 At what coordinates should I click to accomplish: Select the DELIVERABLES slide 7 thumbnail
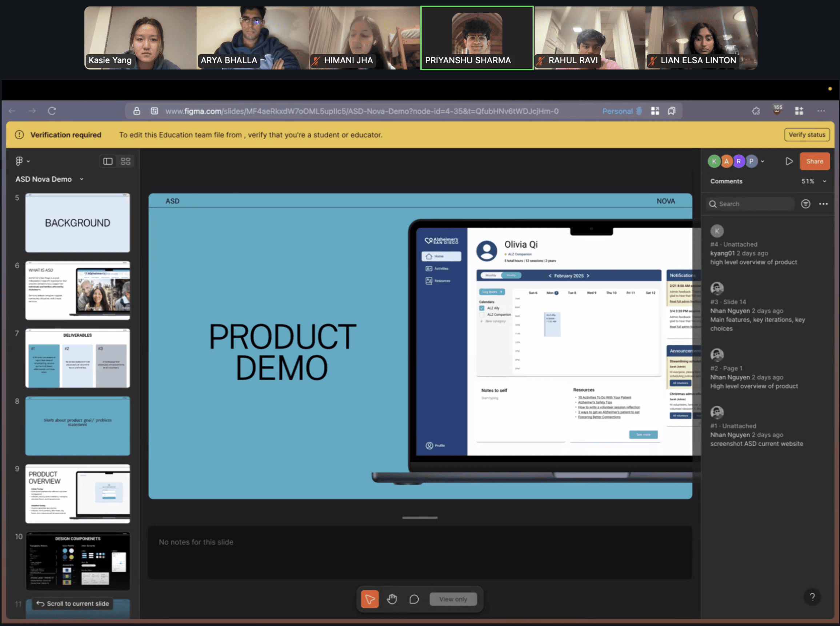tap(78, 358)
